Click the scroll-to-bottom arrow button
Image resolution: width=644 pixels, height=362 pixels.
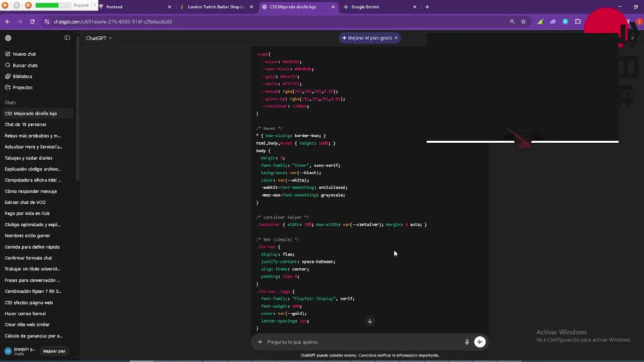(370, 321)
